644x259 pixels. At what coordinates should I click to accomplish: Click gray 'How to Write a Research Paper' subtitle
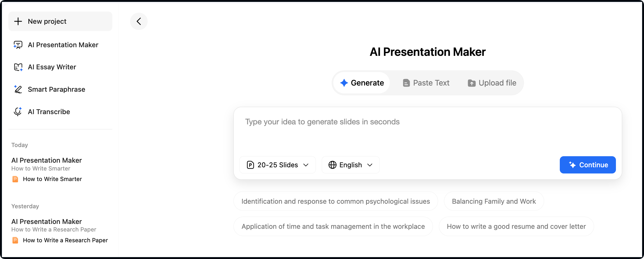[x=54, y=230]
